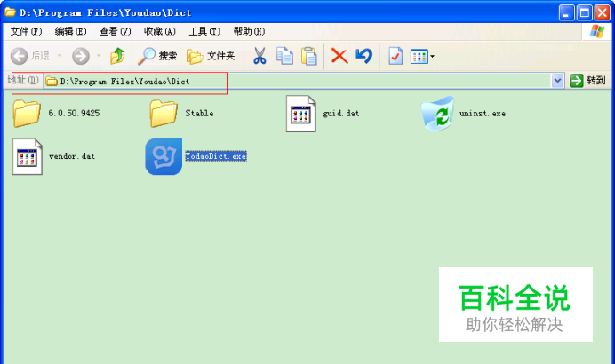The height and width of the screenshot is (364, 615).
Task: Open the Forward history dropdown arrow
Action: pyautogui.click(x=99, y=56)
